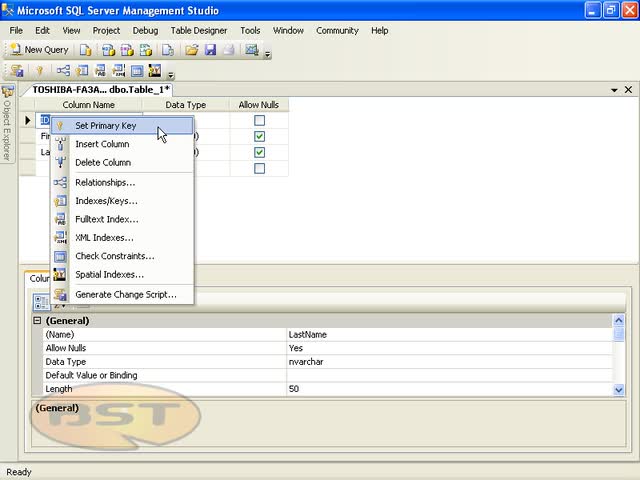Open the active files dropdown arrow
This screenshot has width=640, height=480.
coord(614,90)
